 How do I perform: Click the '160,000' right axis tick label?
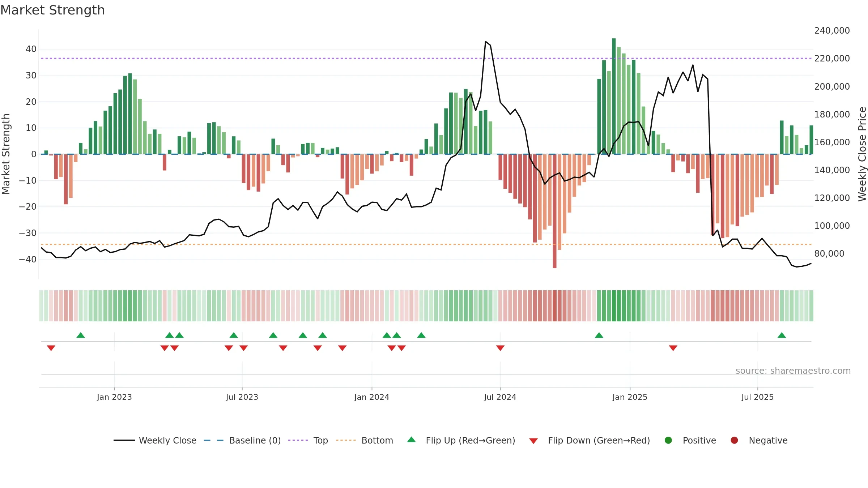[832, 142]
